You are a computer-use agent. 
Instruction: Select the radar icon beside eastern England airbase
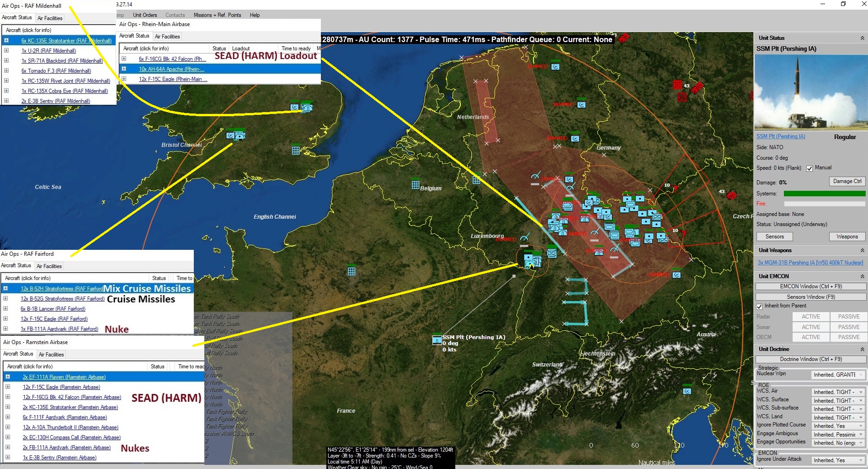click(295, 107)
